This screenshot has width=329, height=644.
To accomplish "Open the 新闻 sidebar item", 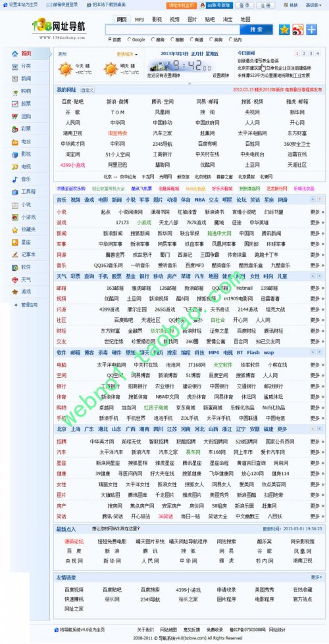I will pyautogui.click(x=26, y=78).
